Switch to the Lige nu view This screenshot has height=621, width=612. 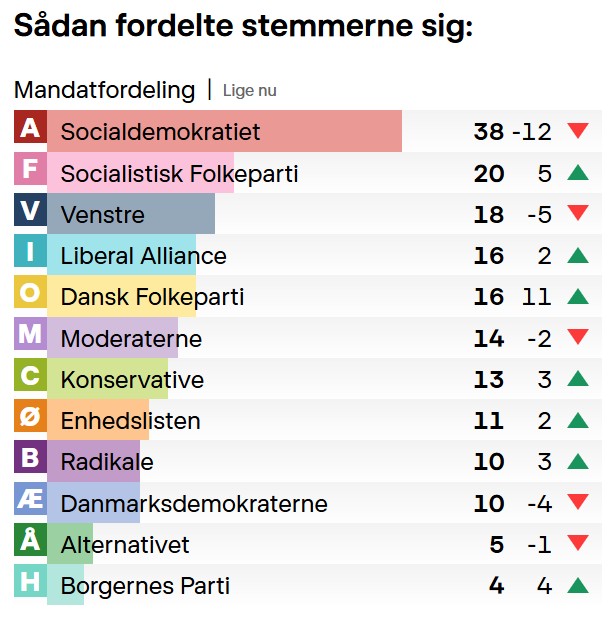click(249, 91)
